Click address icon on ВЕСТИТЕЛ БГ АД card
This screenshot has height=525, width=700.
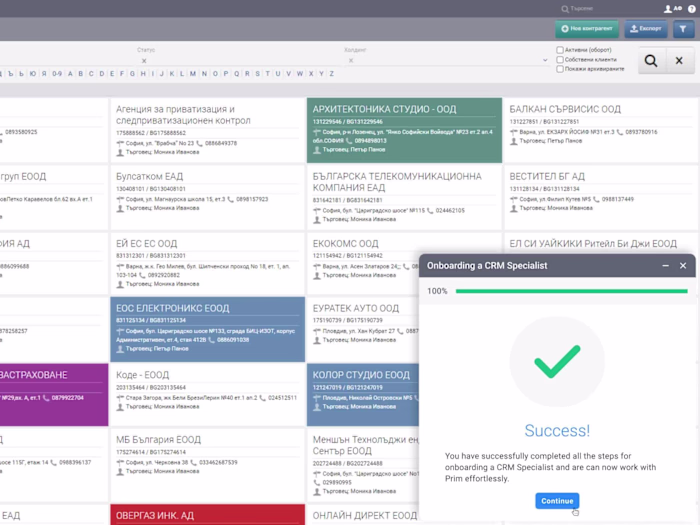click(x=514, y=200)
